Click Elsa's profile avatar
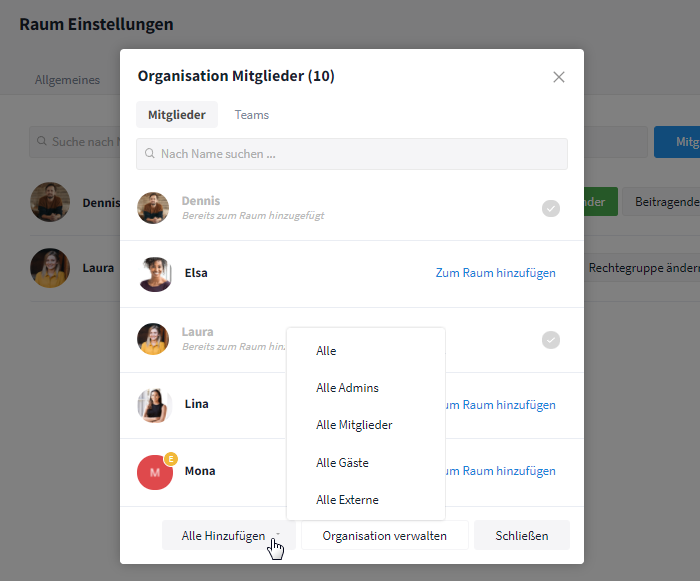This screenshot has width=700, height=581. point(155,273)
